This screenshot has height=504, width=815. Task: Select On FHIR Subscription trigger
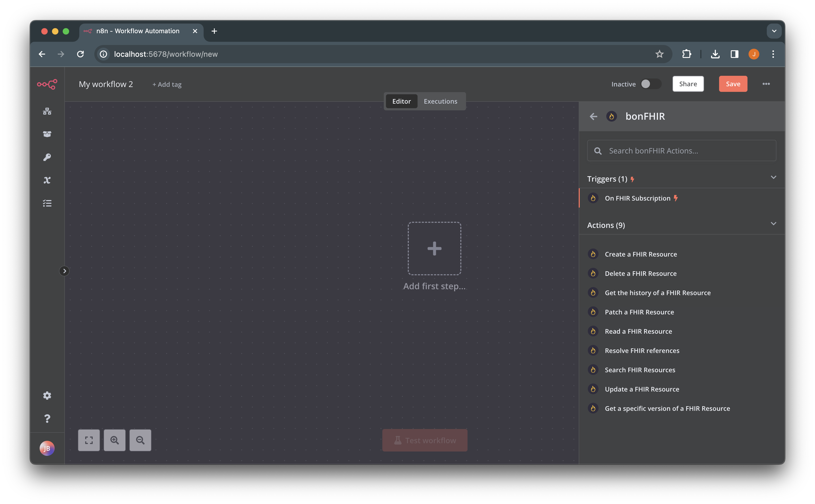(x=682, y=198)
